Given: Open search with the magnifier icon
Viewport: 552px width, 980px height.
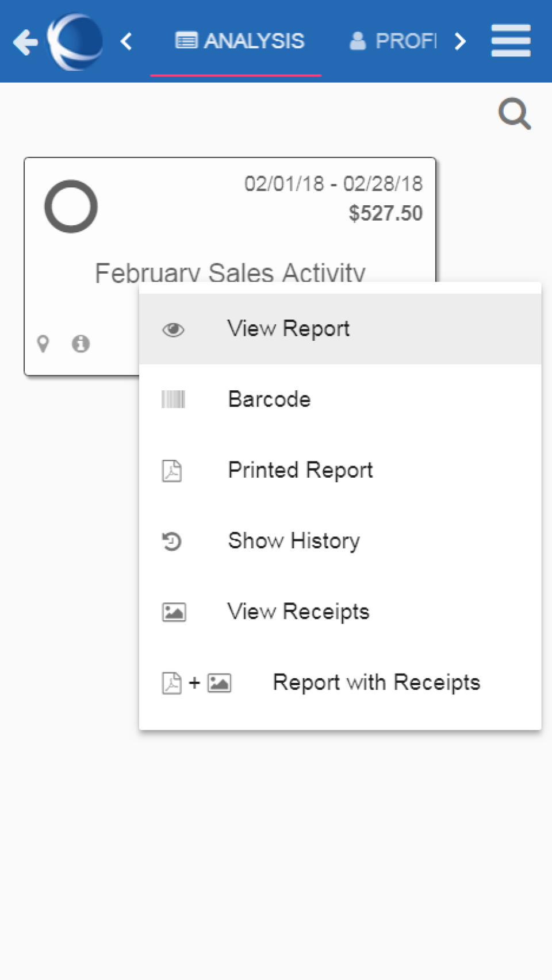Looking at the screenshot, I should coord(514,114).
